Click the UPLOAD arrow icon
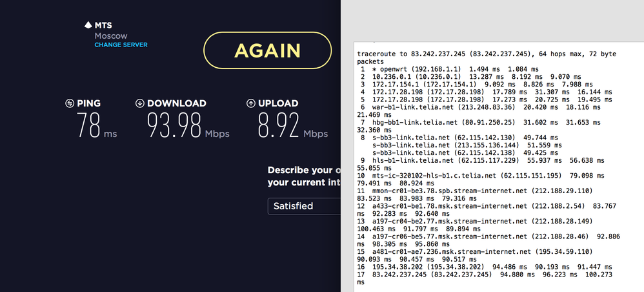The image size is (644, 292). 250,103
